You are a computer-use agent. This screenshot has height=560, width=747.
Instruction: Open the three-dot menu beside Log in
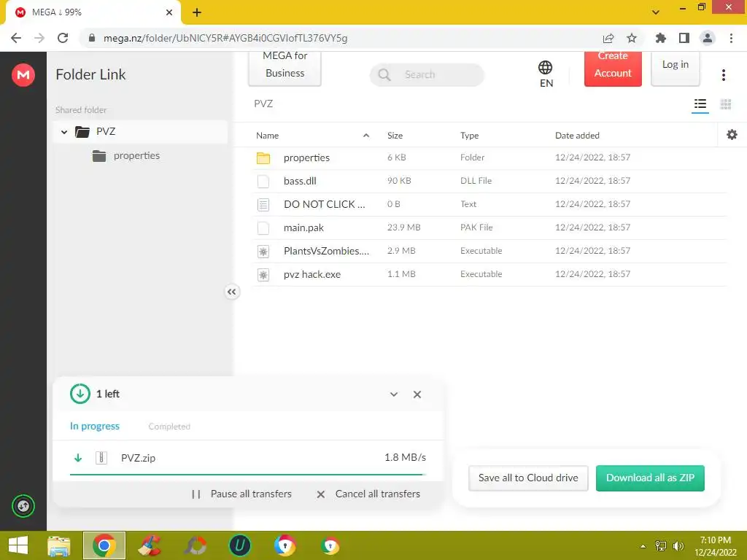click(723, 75)
